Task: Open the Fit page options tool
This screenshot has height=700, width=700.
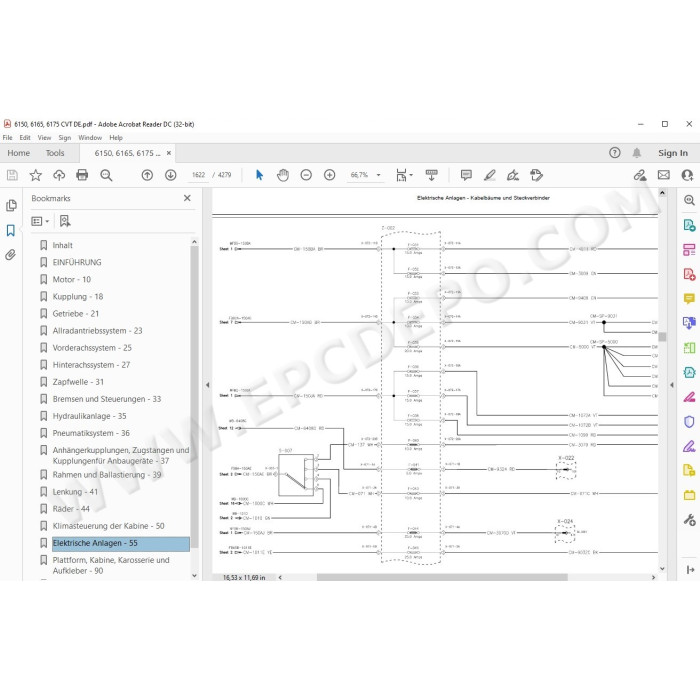Action: 404,175
